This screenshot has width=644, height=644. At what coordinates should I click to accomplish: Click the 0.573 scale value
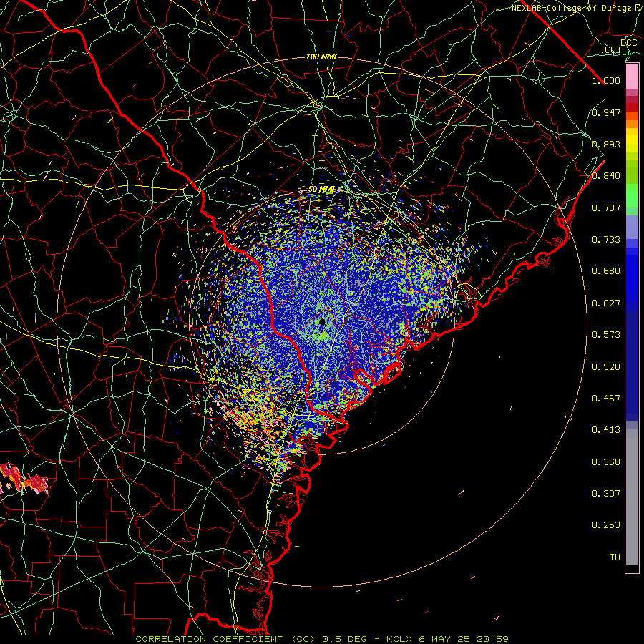point(606,335)
